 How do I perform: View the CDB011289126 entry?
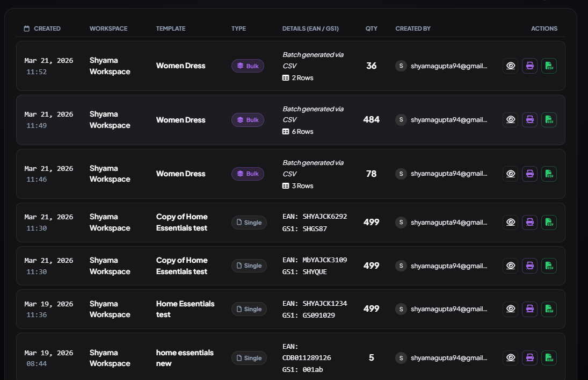click(x=510, y=358)
